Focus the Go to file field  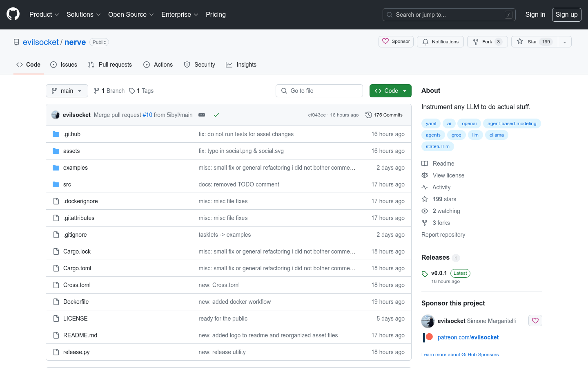[x=319, y=91]
